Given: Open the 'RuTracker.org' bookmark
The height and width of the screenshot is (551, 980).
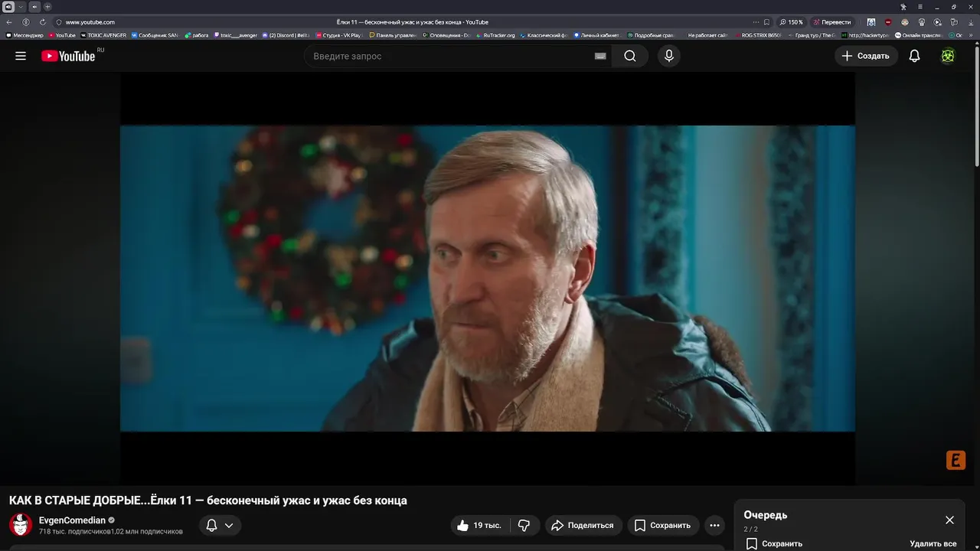Looking at the screenshot, I should coord(495,35).
